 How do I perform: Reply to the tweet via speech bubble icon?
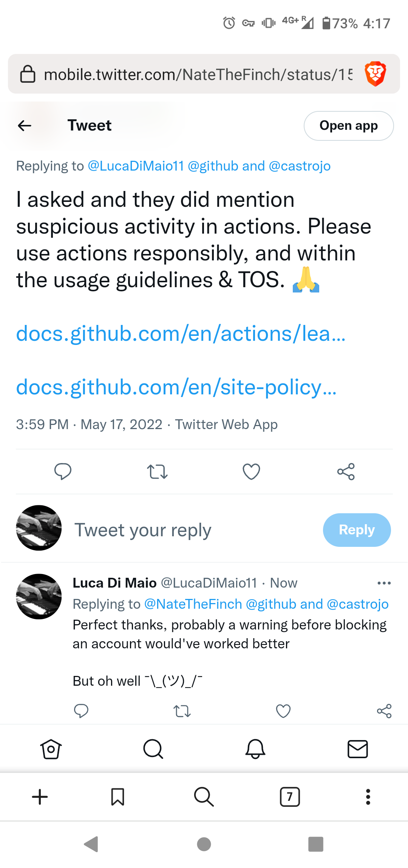point(63,471)
